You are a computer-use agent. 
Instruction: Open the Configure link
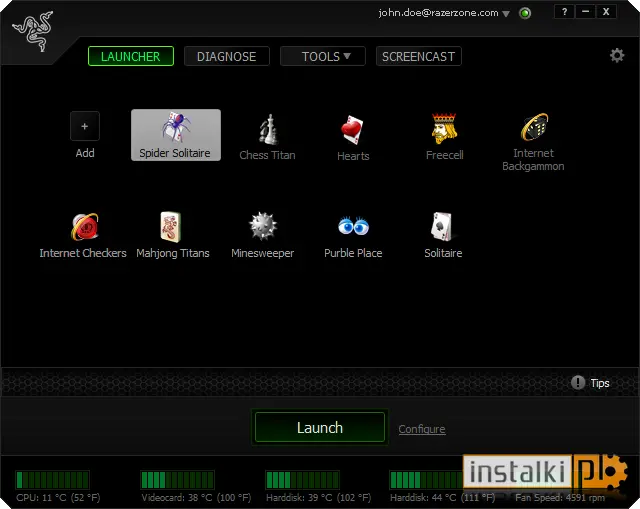pyautogui.click(x=422, y=429)
